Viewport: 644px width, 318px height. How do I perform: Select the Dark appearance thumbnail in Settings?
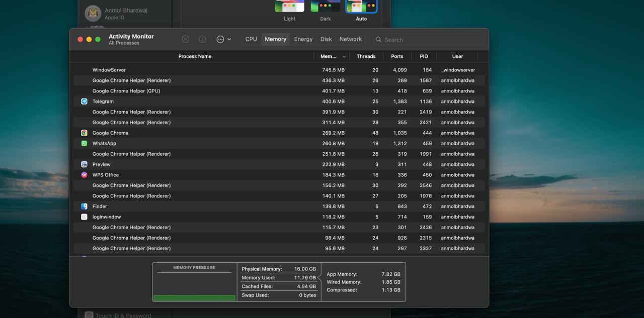[x=326, y=7]
